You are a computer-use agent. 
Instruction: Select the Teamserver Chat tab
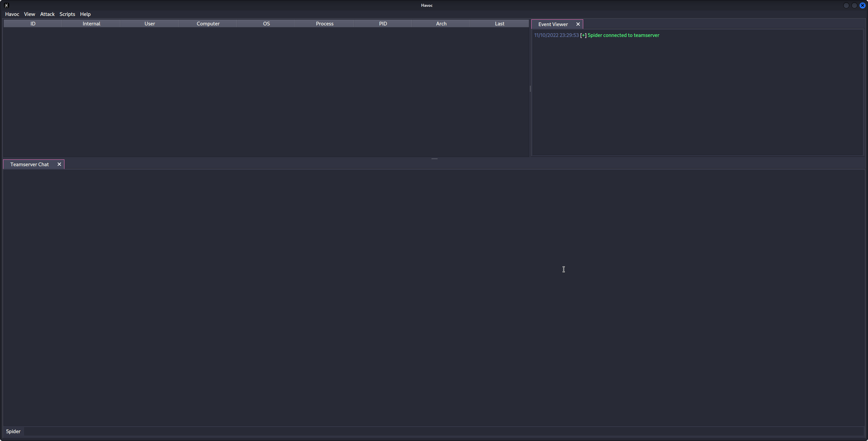point(29,164)
